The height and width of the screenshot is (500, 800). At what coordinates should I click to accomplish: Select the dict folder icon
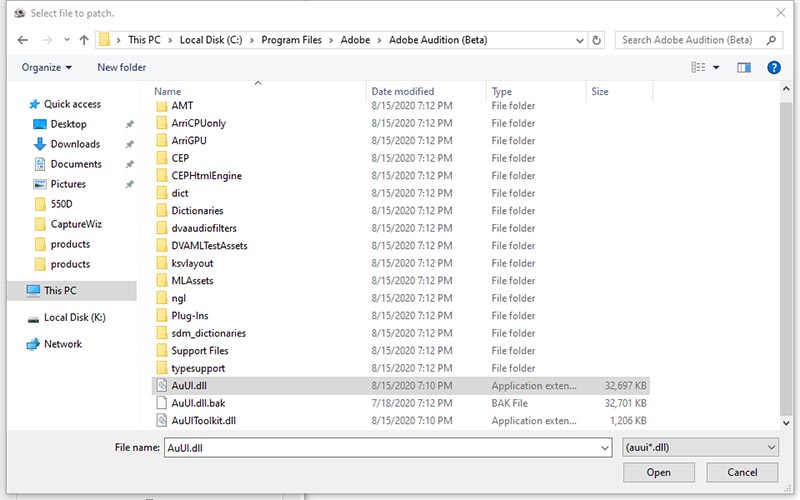[x=162, y=193]
